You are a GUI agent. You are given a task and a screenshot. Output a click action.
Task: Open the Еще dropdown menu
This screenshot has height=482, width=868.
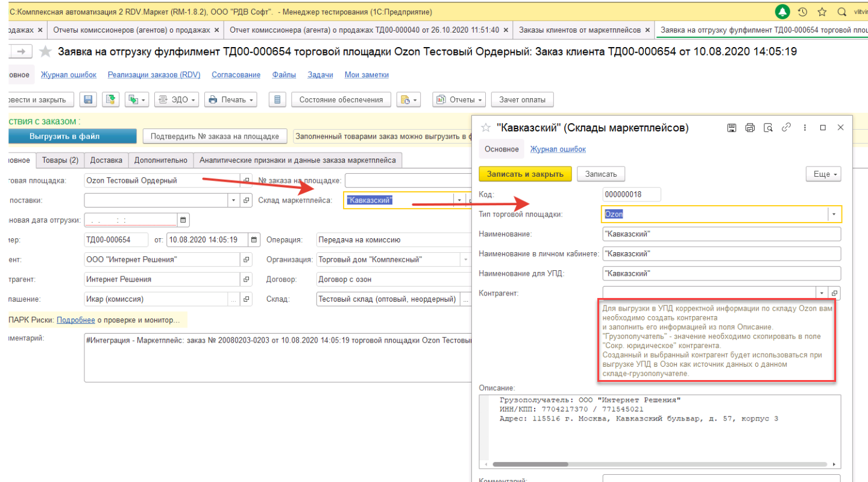pos(823,174)
